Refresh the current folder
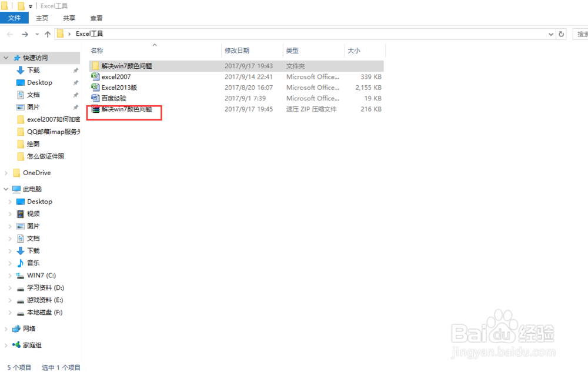The image size is (588, 372). (x=561, y=34)
